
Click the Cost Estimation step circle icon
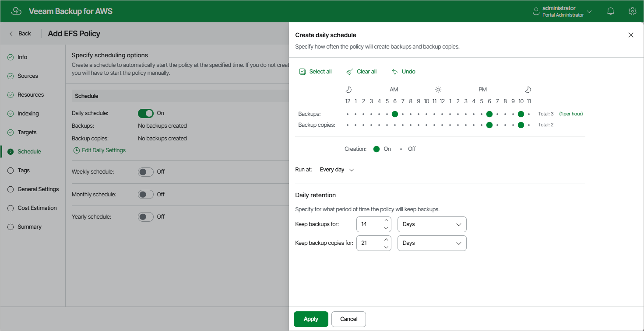11,208
